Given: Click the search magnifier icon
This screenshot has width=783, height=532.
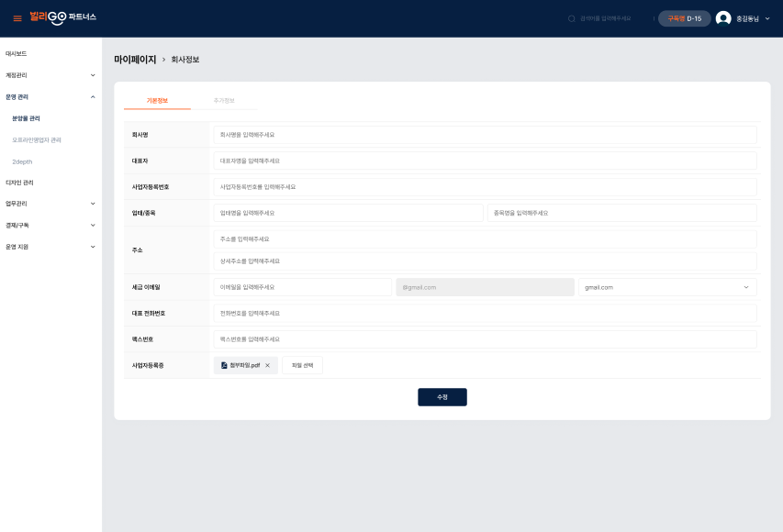Looking at the screenshot, I should coord(572,18).
